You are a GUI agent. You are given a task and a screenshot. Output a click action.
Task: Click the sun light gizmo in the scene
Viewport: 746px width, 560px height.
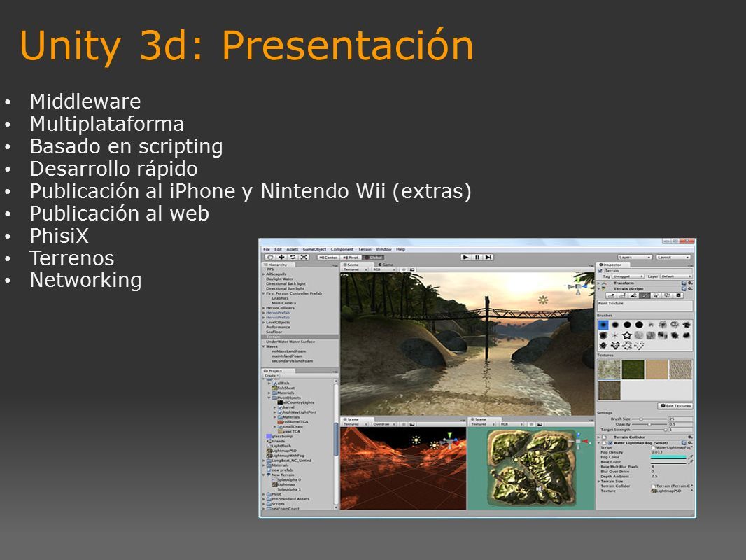543,300
